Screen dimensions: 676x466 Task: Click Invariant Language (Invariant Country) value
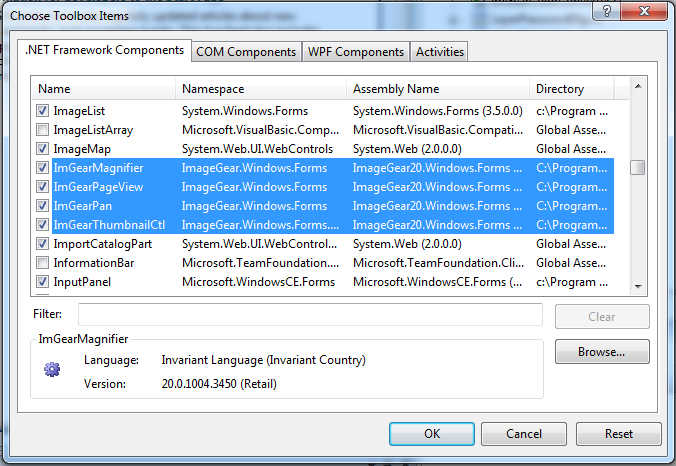[263, 360]
